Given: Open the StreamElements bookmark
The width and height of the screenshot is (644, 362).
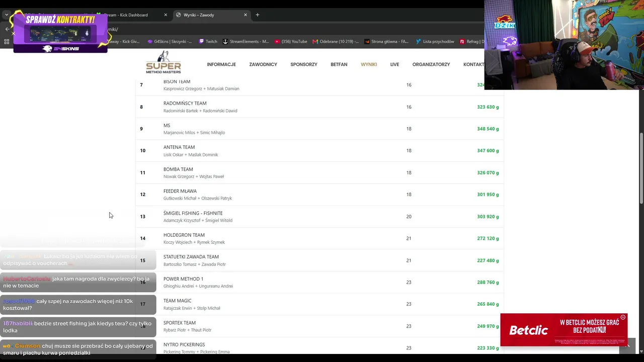Looking at the screenshot, I should (x=246, y=42).
